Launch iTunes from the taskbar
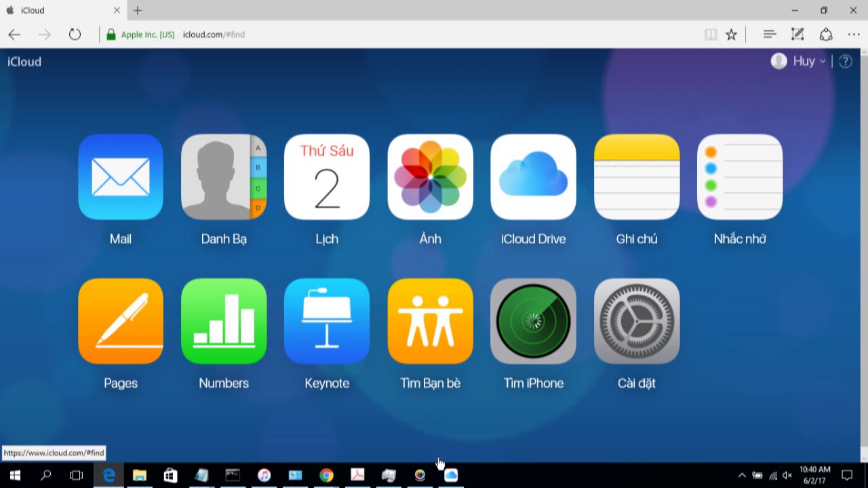Image resolution: width=868 pixels, height=488 pixels. pos(264,475)
